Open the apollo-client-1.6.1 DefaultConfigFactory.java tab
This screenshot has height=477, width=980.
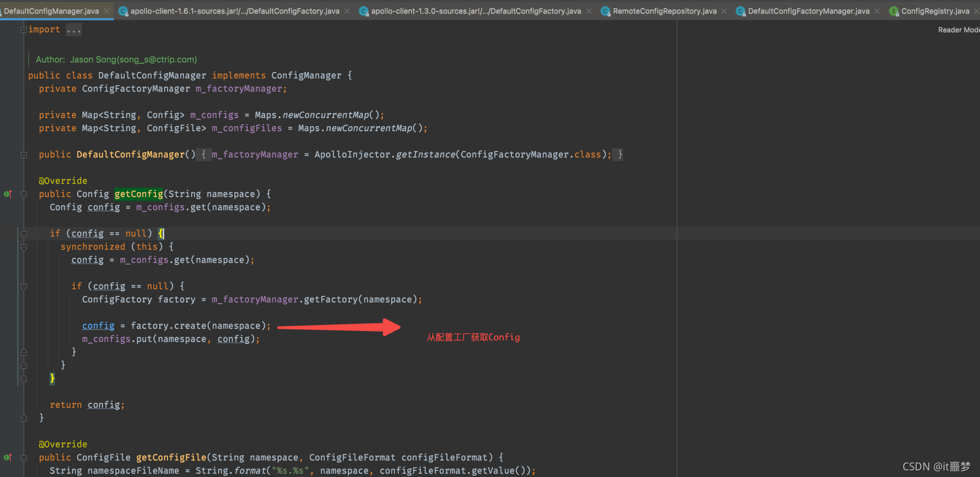click(235, 11)
